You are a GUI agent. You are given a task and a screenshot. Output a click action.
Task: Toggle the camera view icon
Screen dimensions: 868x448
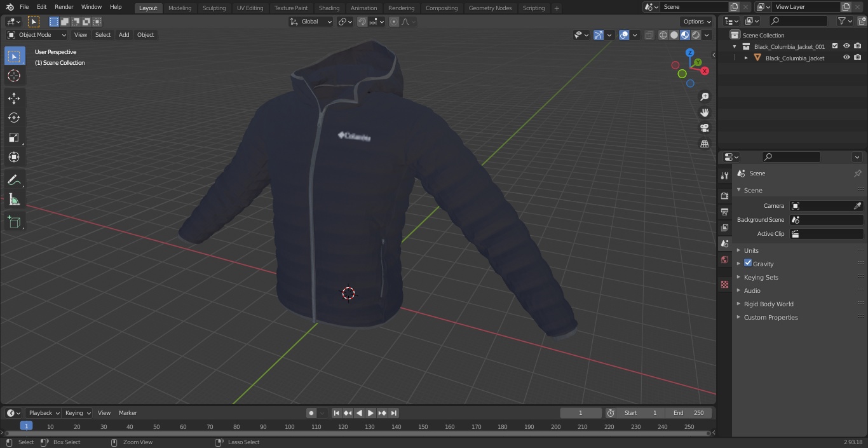(704, 128)
